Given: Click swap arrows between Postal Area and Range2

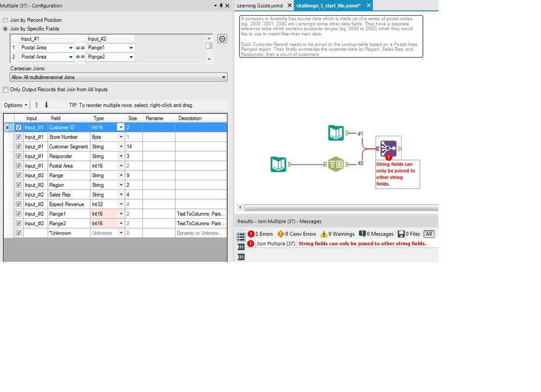Looking at the screenshot, I should [x=80, y=57].
